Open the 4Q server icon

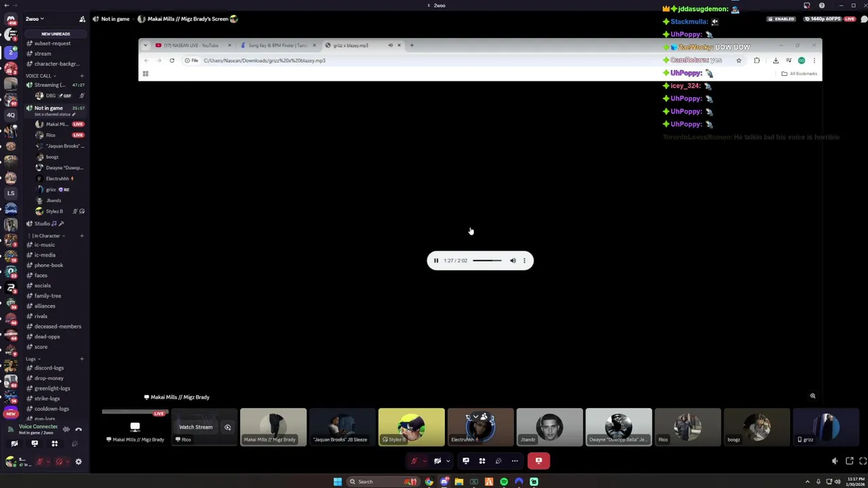click(x=11, y=115)
